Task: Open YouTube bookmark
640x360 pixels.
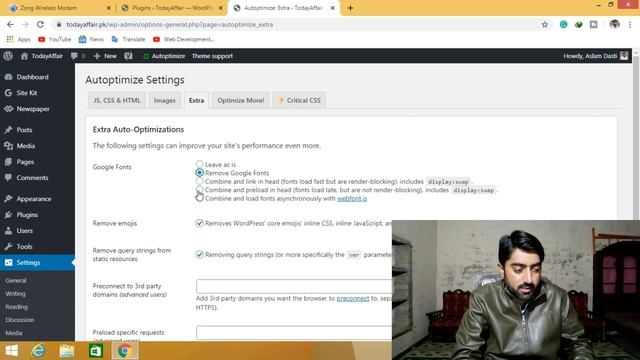Action: click(x=55, y=39)
